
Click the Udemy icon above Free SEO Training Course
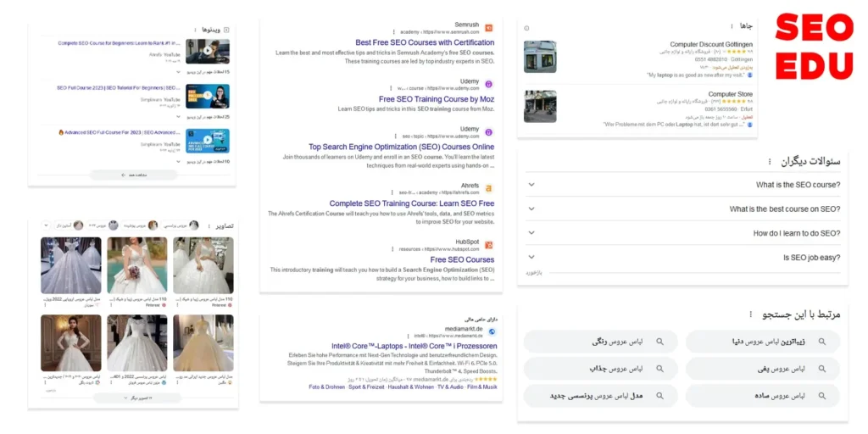pos(489,84)
